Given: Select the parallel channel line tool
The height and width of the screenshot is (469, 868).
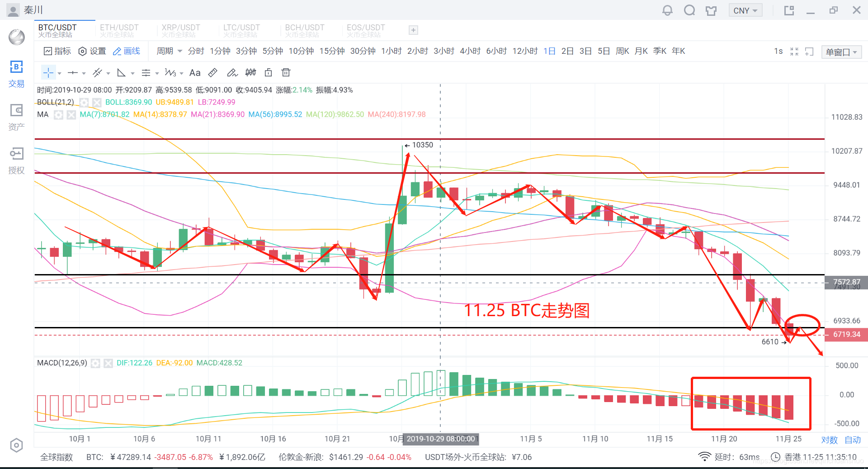Looking at the screenshot, I should [97, 72].
